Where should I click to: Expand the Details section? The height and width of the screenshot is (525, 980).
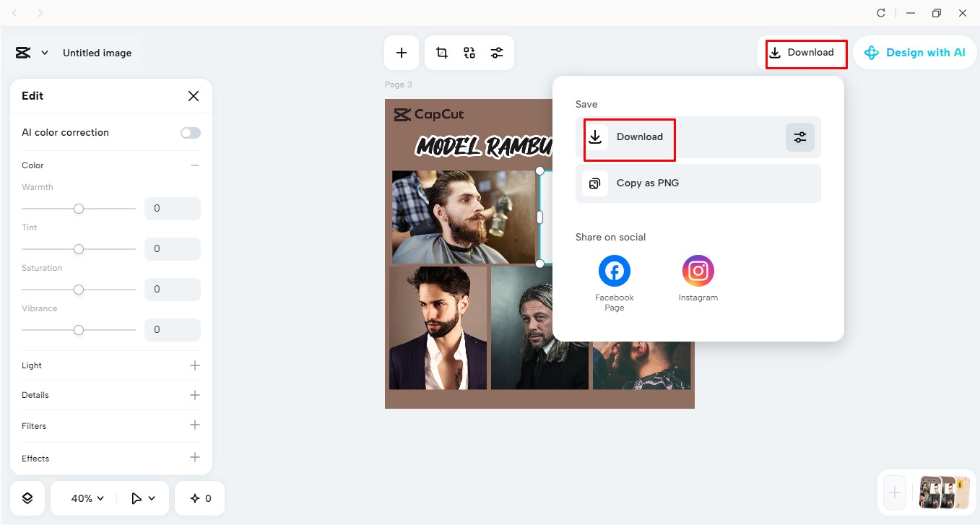pos(195,395)
